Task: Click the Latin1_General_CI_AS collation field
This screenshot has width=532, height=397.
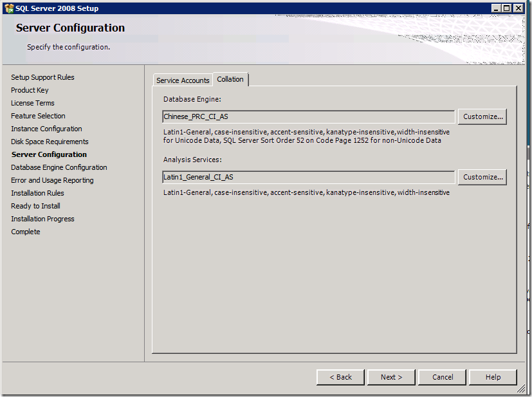Action: click(308, 177)
